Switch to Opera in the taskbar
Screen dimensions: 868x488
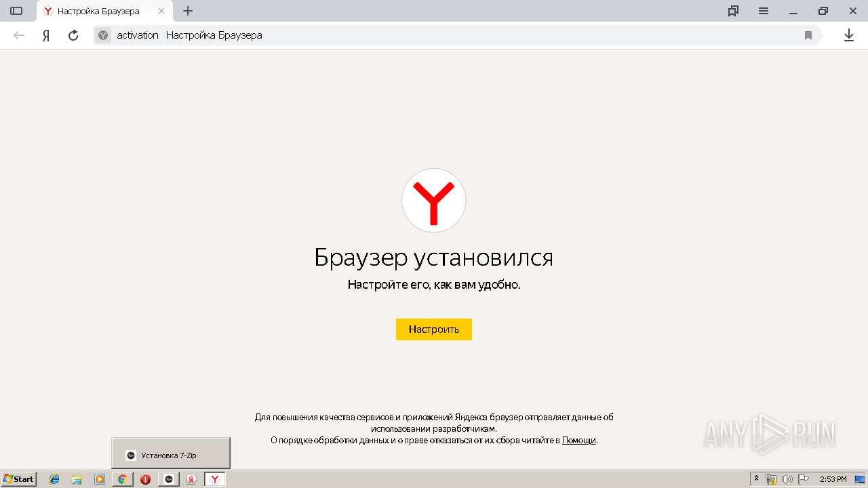[146, 479]
